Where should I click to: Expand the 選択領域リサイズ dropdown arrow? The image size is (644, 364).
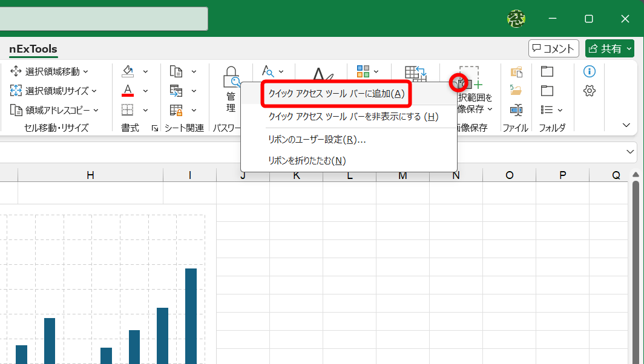coord(94,91)
